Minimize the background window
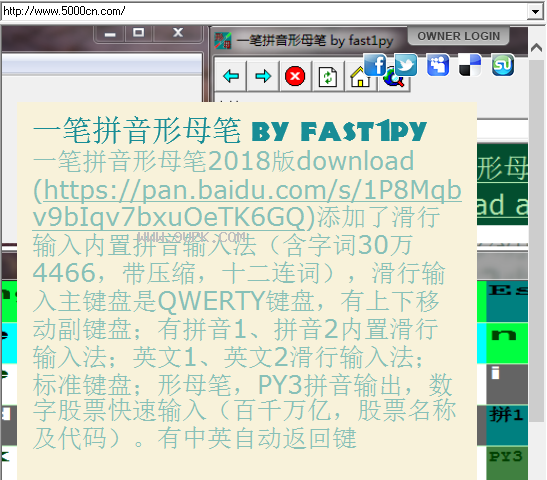The image size is (547, 480). 110,33
